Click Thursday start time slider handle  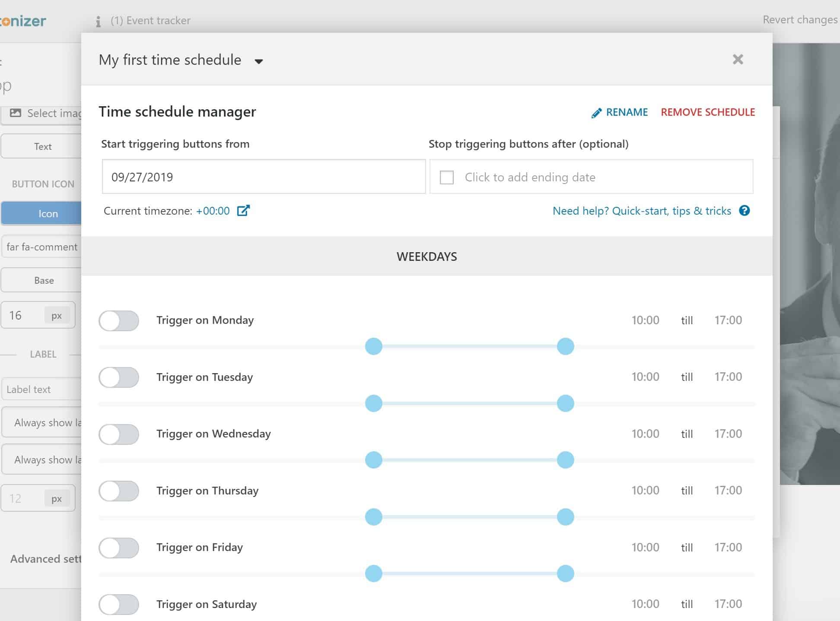[374, 517]
